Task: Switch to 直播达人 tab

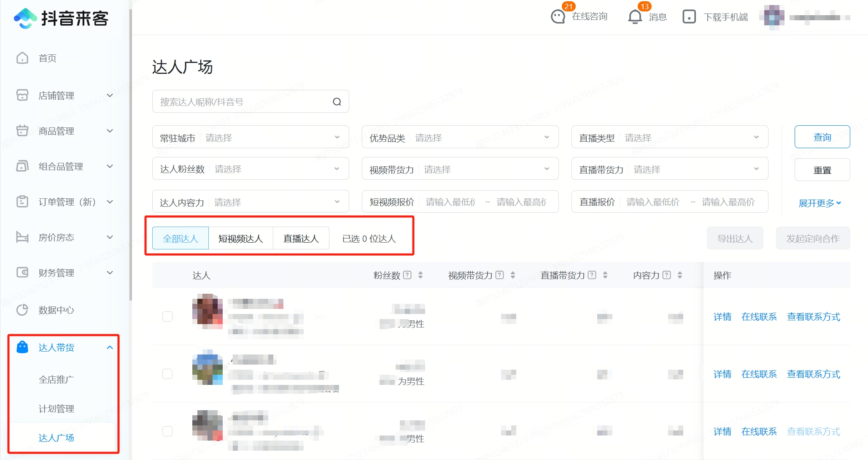Action: tap(301, 238)
